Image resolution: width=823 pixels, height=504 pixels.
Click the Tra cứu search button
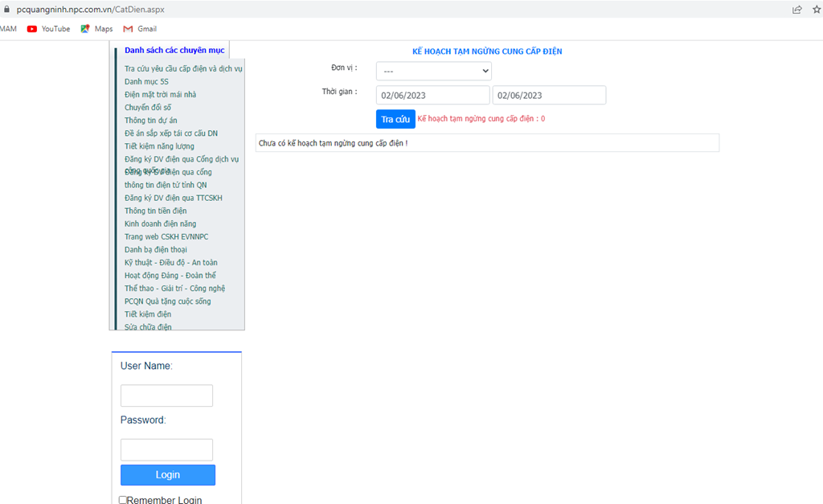tap(395, 119)
